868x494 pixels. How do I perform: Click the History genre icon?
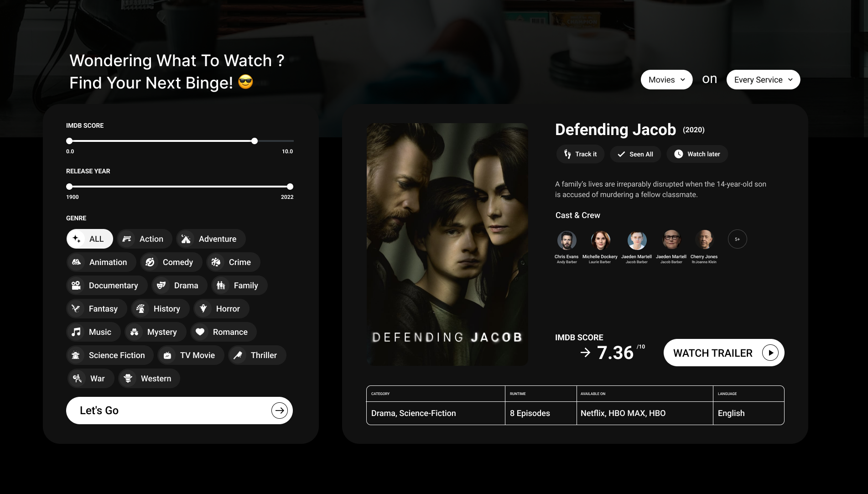(140, 309)
